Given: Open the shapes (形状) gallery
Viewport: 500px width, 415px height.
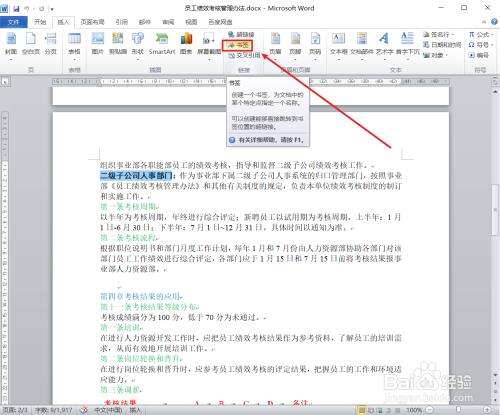Looking at the screenshot, I should pos(138,46).
